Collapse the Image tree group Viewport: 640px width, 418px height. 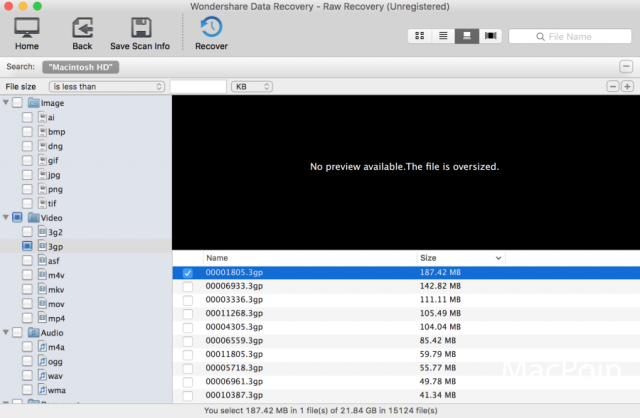[x=6, y=102]
